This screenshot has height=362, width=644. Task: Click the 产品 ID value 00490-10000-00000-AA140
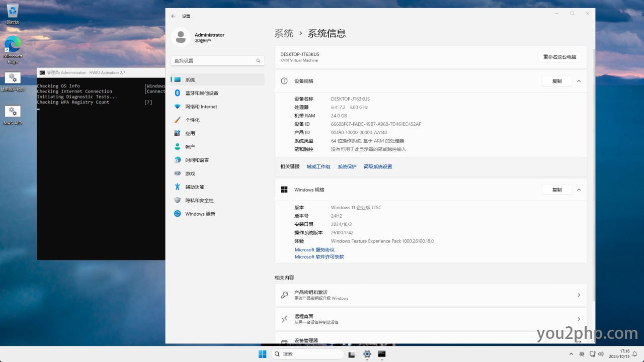359,132
